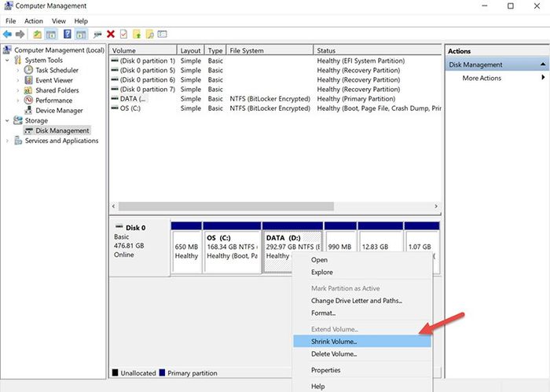Click the red X delete toolbar icon
The image size is (550, 392).
[111, 34]
